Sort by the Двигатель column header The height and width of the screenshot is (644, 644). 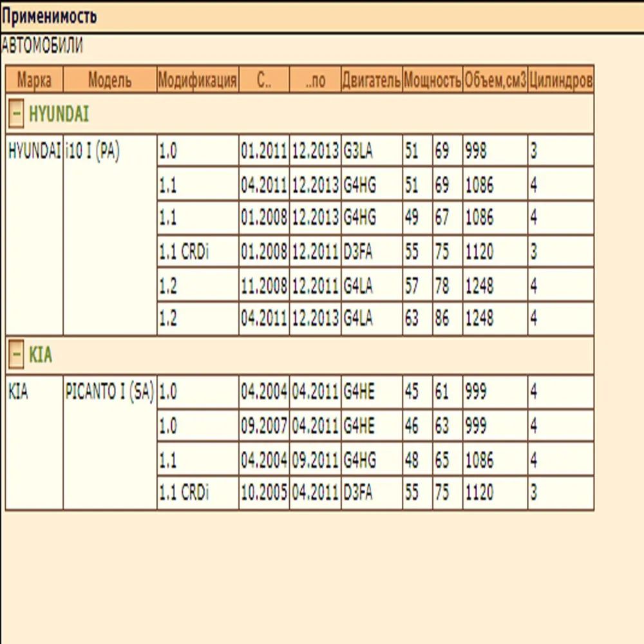(x=371, y=81)
